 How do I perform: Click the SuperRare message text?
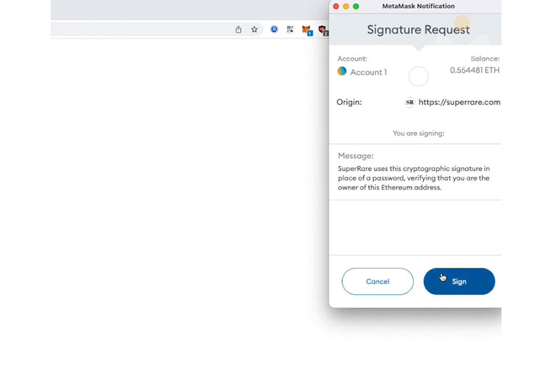[414, 178]
